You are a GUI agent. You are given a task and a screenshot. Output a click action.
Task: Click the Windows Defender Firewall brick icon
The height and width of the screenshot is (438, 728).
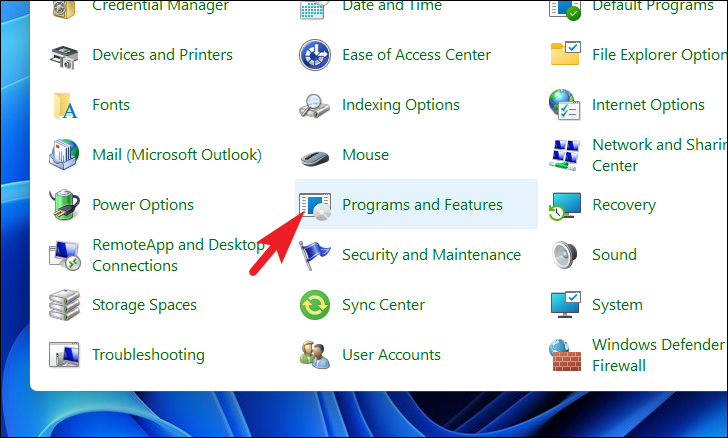click(565, 355)
